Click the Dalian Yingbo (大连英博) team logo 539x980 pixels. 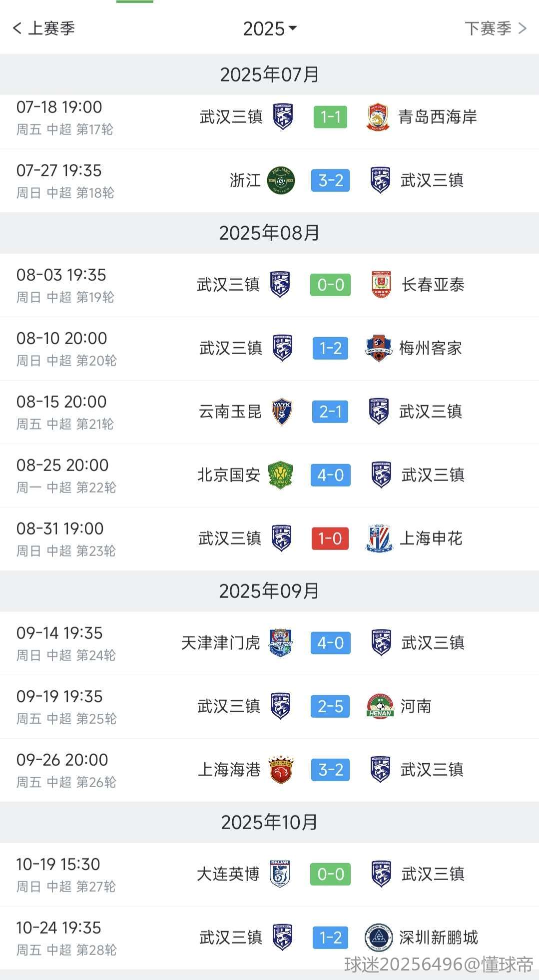tap(280, 874)
